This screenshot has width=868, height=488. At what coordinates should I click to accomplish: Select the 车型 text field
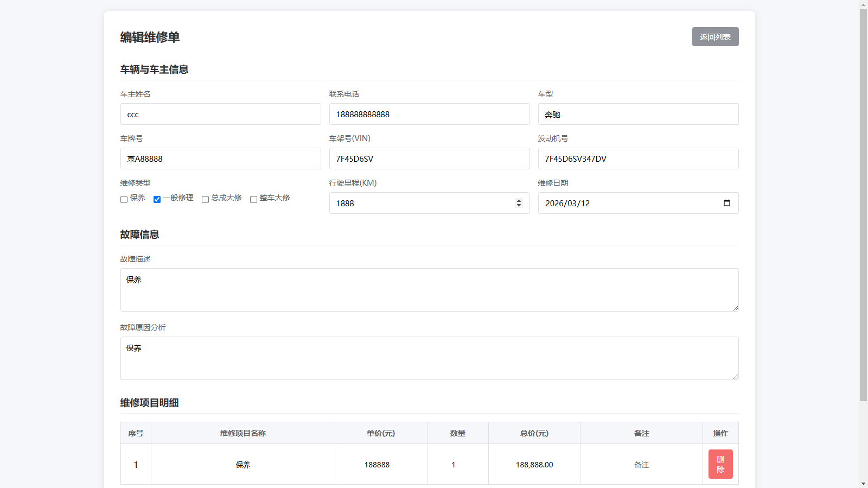[x=638, y=115]
